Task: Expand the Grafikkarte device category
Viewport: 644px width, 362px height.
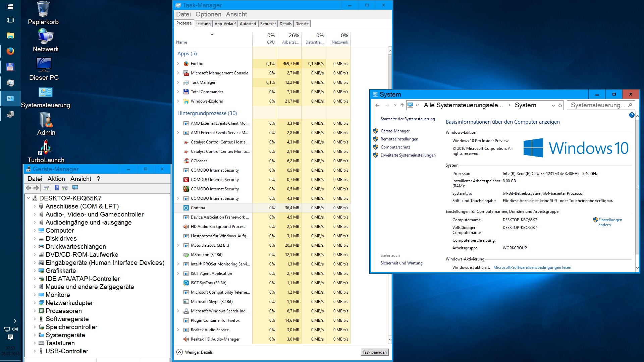Action: click(35, 271)
